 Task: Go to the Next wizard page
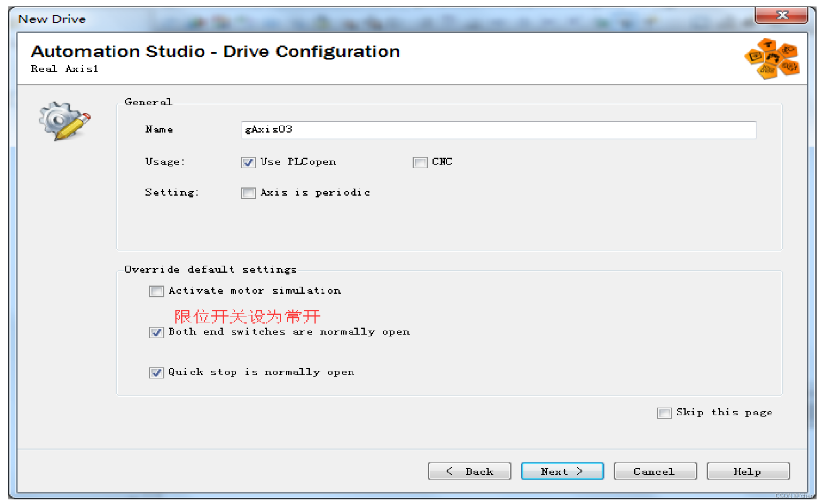(562, 471)
